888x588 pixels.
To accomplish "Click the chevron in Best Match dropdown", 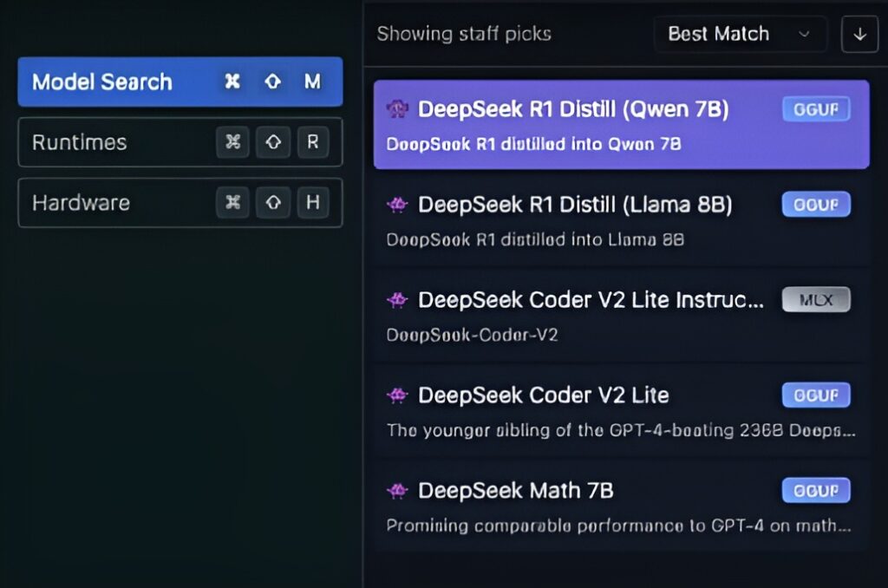I will [804, 35].
